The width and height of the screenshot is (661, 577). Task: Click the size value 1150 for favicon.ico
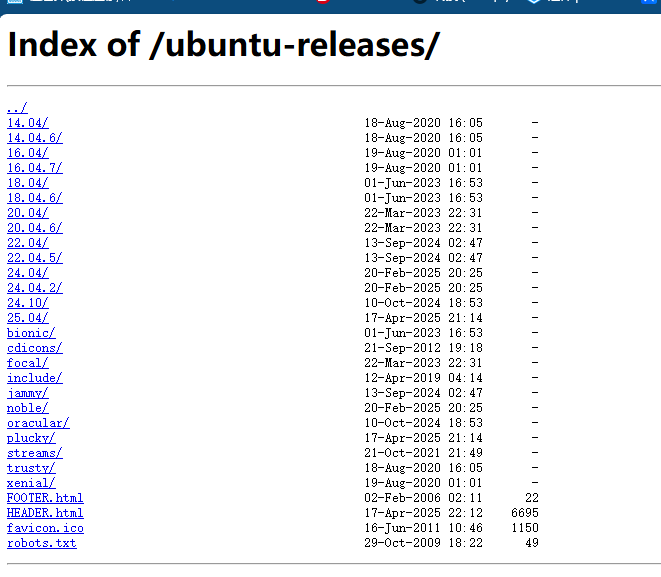tap(525, 528)
